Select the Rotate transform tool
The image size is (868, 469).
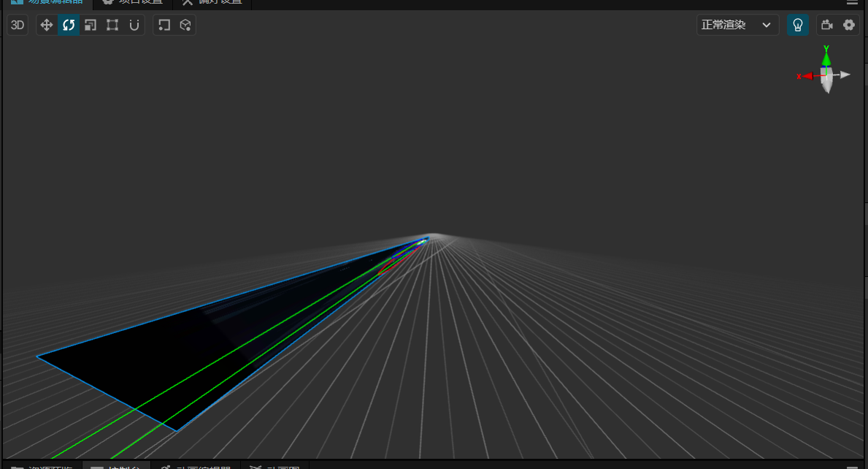coord(69,25)
